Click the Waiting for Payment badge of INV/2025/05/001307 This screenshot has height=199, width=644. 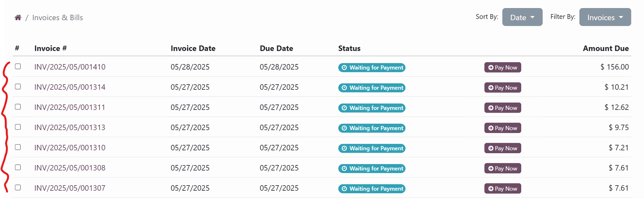[372, 189]
